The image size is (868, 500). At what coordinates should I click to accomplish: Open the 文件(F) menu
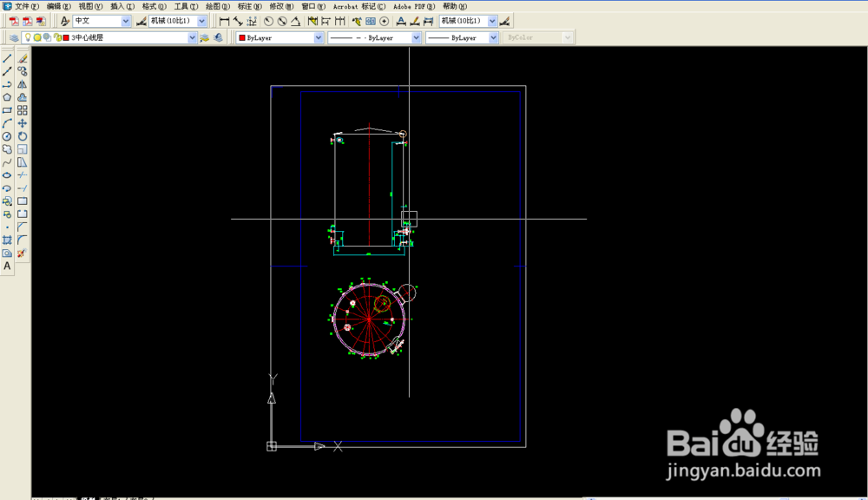27,6
